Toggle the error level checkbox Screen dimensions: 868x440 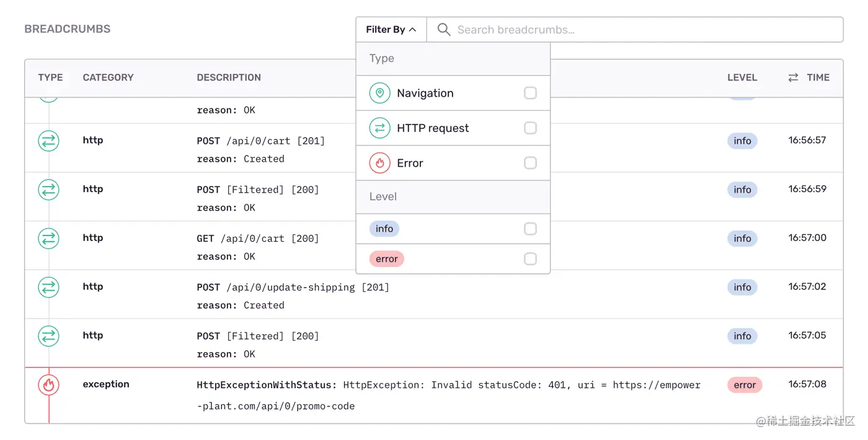530,258
